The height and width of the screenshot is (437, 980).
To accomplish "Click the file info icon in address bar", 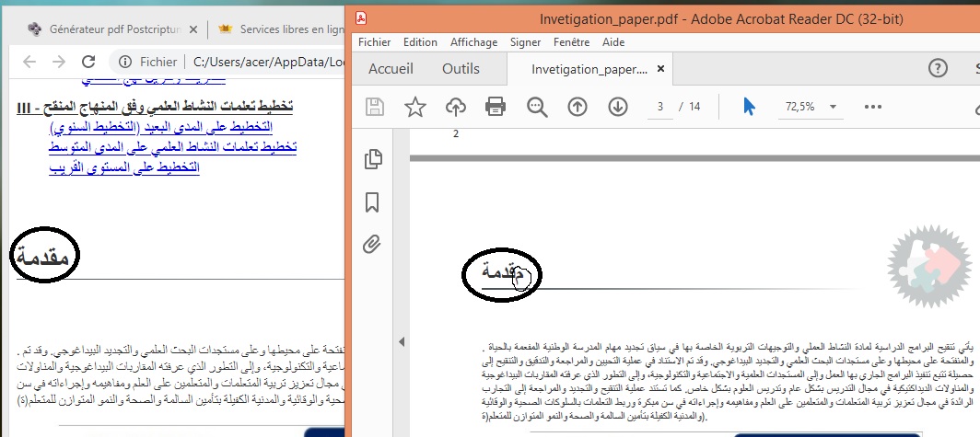I will click(125, 61).
